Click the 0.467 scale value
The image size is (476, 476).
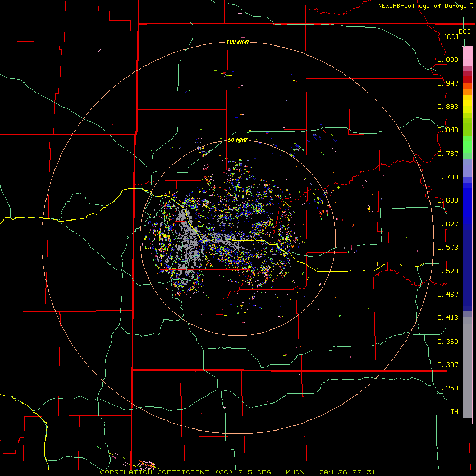[x=448, y=295]
